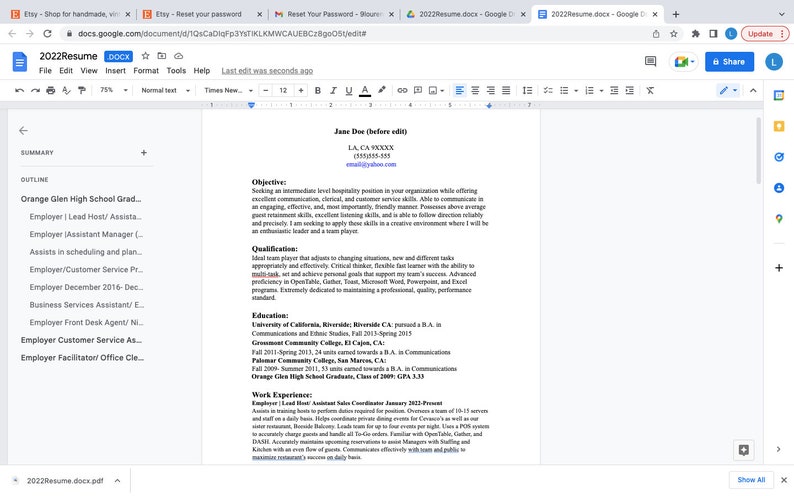The image size is (794, 496).
Task: Print the document with printer icon
Action: pos(51,91)
